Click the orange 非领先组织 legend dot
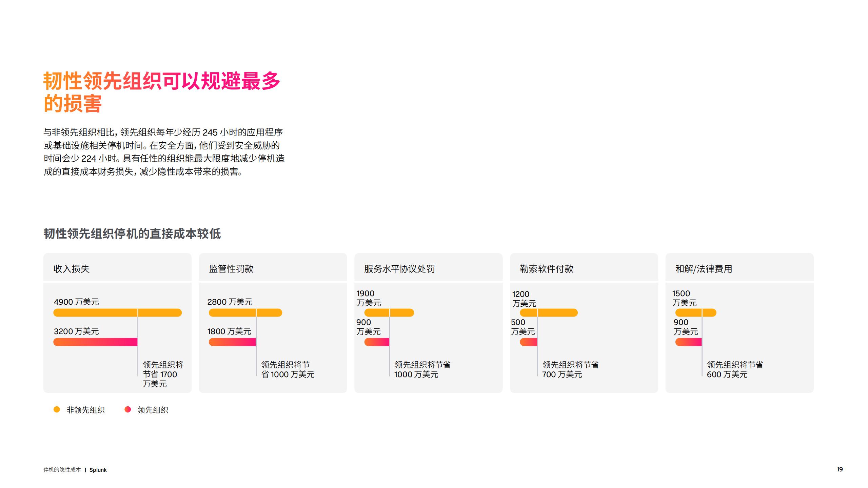This screenshot has height=488, width=868. (57, 409)
